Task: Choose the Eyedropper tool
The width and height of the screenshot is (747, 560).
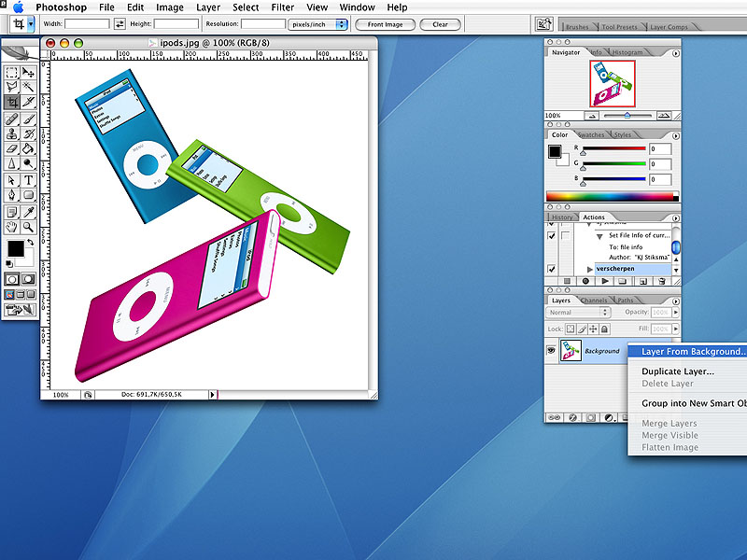Action: pyautogui.click(x=29, y=212)
